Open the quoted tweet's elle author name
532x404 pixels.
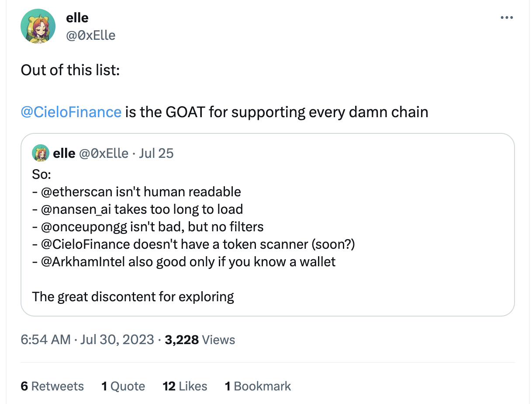[64, 153]
